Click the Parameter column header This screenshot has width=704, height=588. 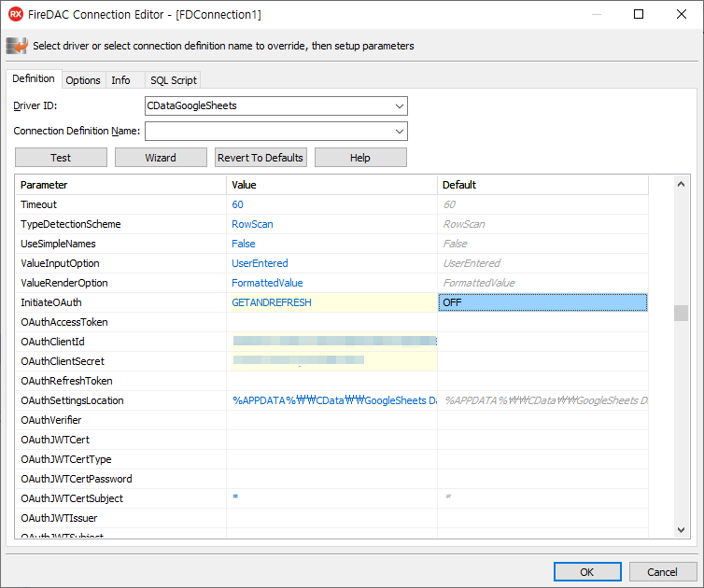point(120,185)
